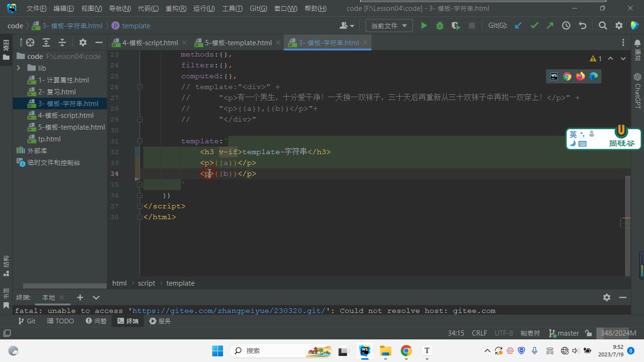Expand the lib folder
This screenshot has width=644, height=362.
coord(18,68)
